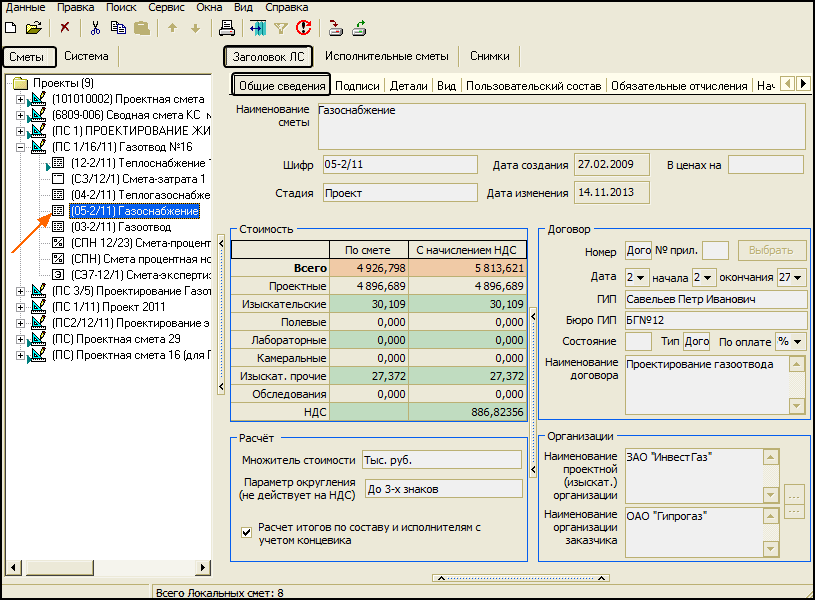This screenshot has height=600, width=815.
Task: Click the column width adjustment icon
Action: click(258, 28)
